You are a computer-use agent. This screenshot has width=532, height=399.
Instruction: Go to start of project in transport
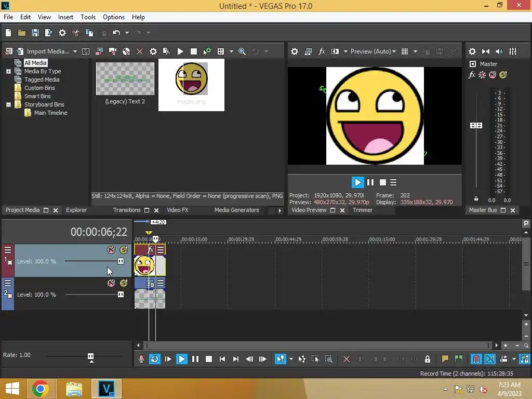(x=222, y=359)
